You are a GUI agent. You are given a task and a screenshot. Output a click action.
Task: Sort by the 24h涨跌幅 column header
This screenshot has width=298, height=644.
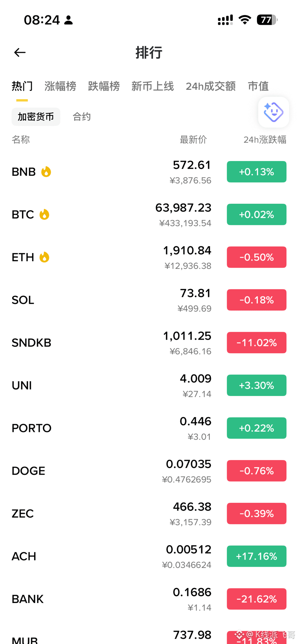(x=265, y=139)
